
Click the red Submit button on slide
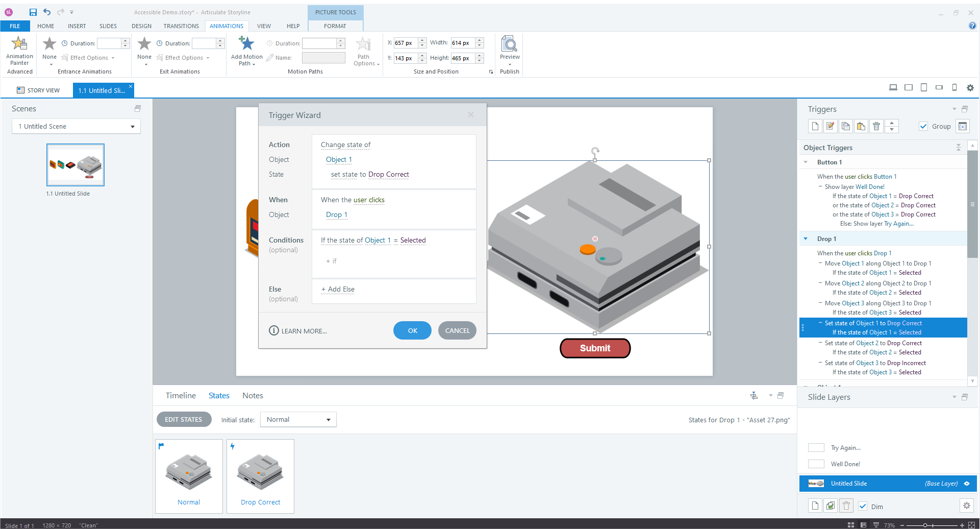pos(595,348)
